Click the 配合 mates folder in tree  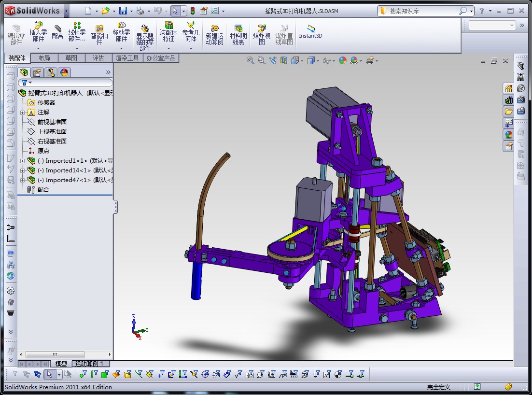pyautogui.click(x=43, y=190)
